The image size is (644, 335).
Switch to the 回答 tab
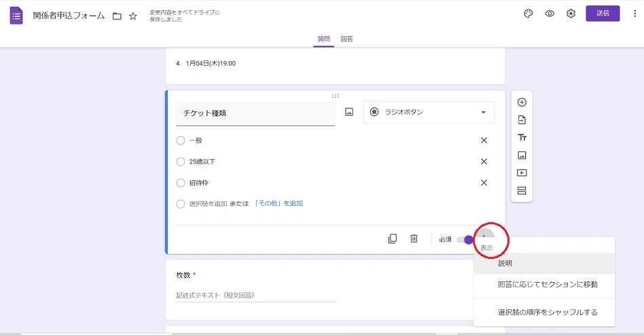[346, 39]
